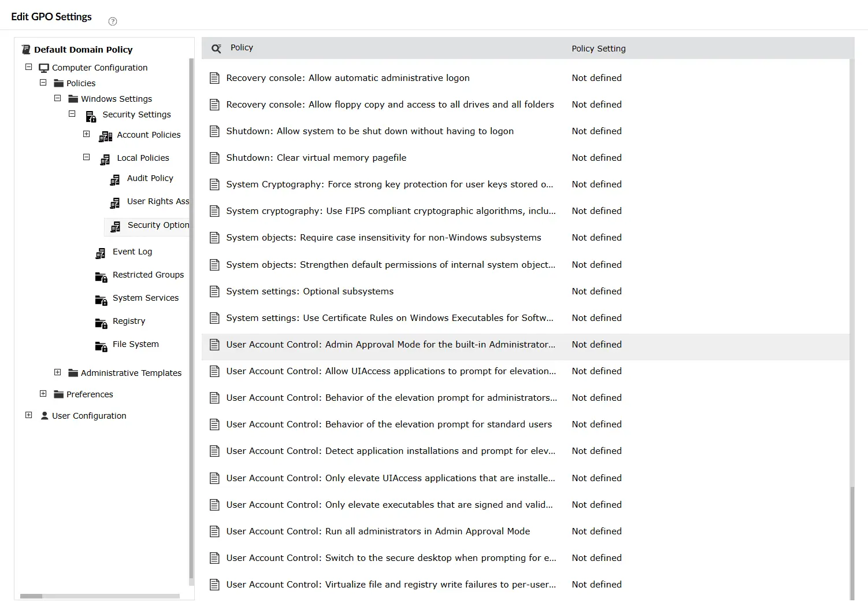Open Recovery console: Allow floppy copy policy

point(390,105)
